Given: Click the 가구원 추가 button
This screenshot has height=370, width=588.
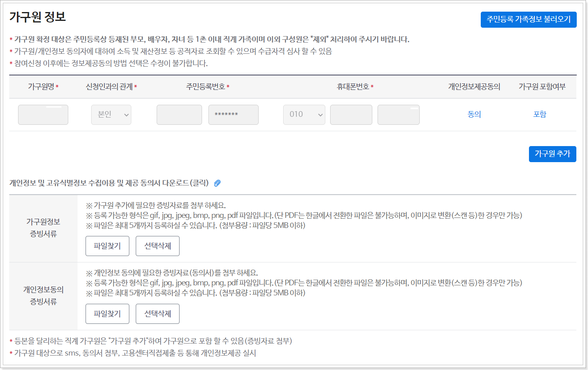Looking at the screenshot, I should 552,154.
